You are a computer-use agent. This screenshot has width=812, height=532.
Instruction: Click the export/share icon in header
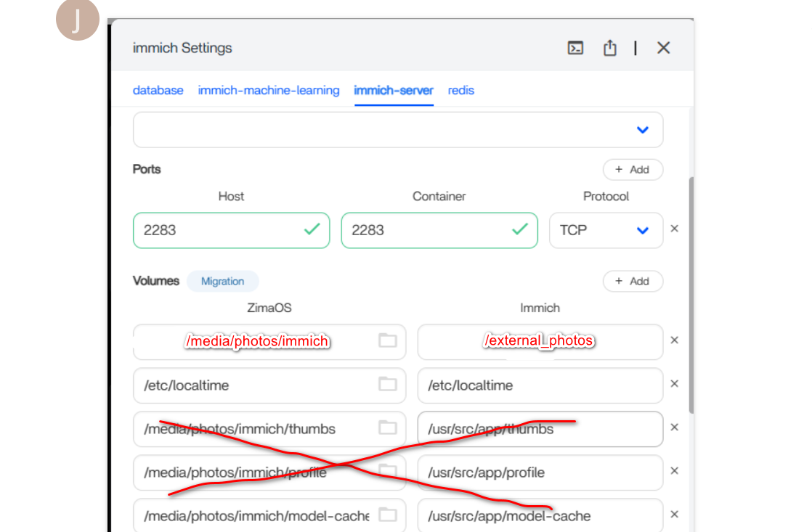(609, 48)
